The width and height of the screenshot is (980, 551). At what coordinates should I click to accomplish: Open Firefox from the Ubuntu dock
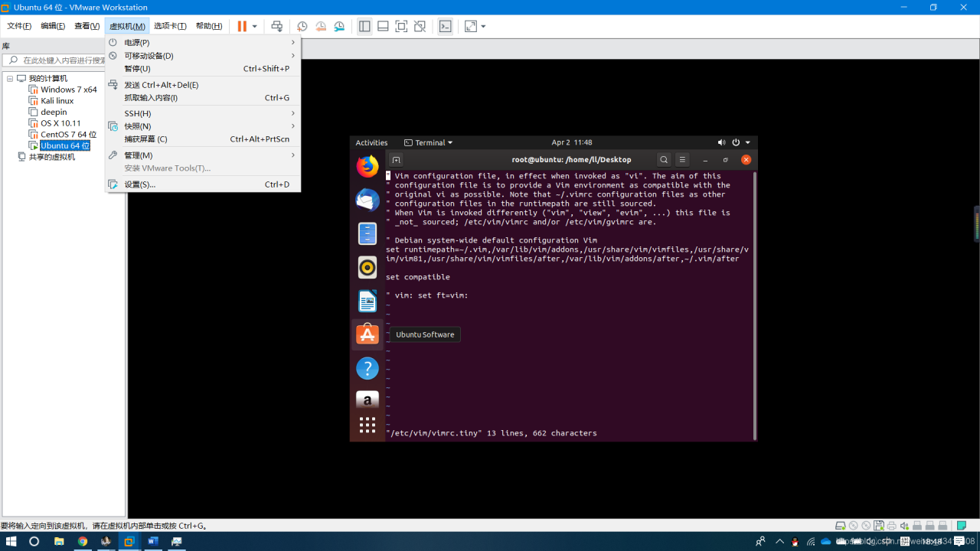367,166
